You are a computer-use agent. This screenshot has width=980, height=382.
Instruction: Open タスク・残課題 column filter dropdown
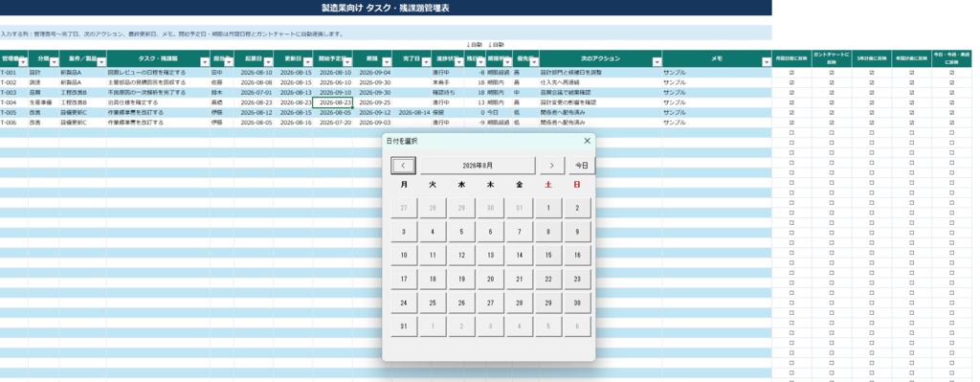click(205, 62)
